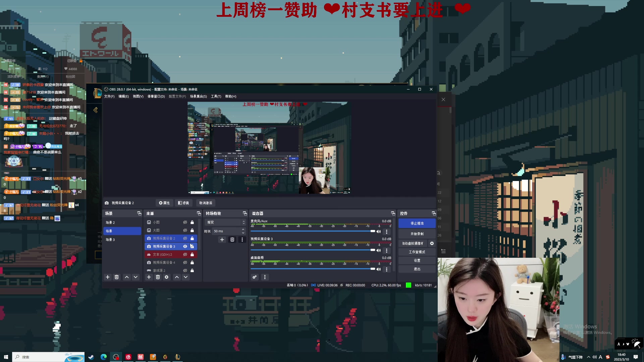Open League of Legends client from the taskbar
644x362 pixels.
click(x=178, y=357)
